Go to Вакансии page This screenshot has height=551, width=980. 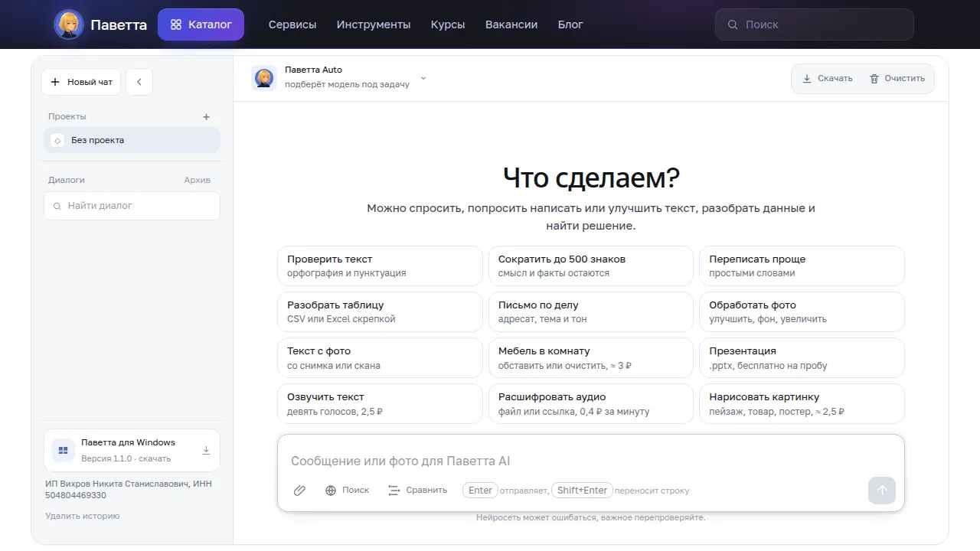[x=511, y=24]
